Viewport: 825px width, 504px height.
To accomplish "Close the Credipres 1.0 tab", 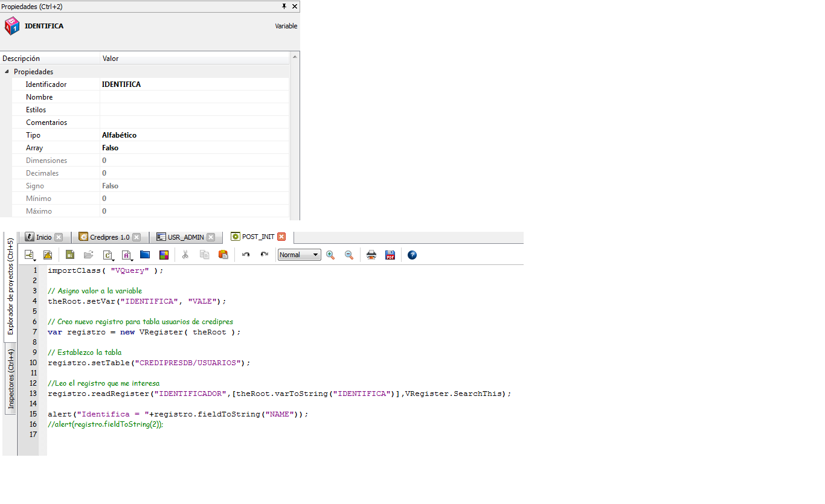I will tap(136, 237).
